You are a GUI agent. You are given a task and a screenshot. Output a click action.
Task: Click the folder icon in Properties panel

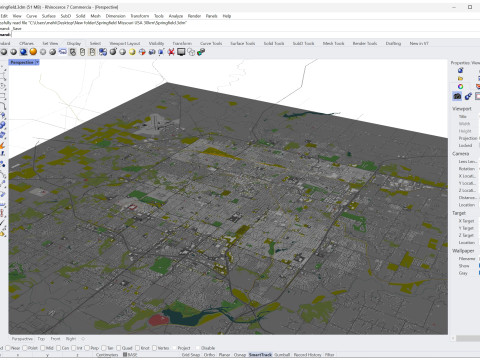coord(460,78)
